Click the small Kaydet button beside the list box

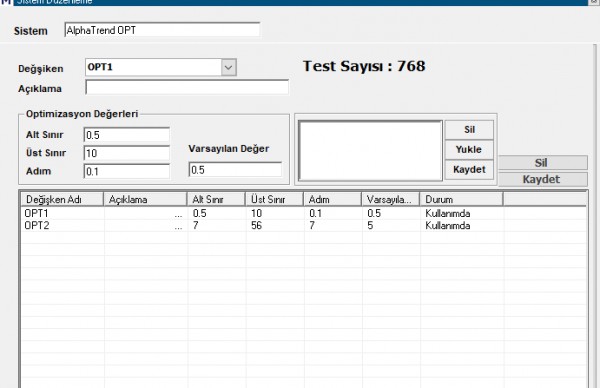pyautogui.click(x=469, y=170)
